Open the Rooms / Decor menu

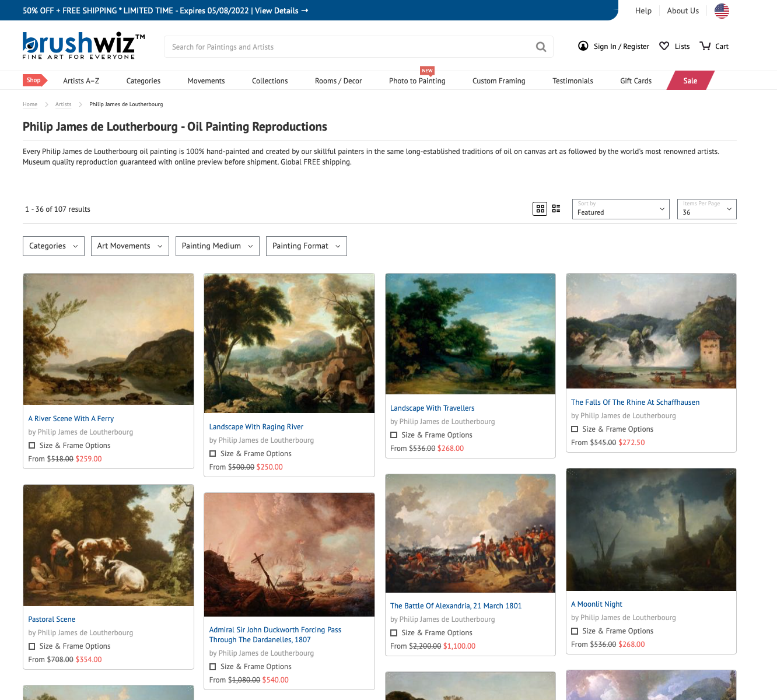(338, 81)
